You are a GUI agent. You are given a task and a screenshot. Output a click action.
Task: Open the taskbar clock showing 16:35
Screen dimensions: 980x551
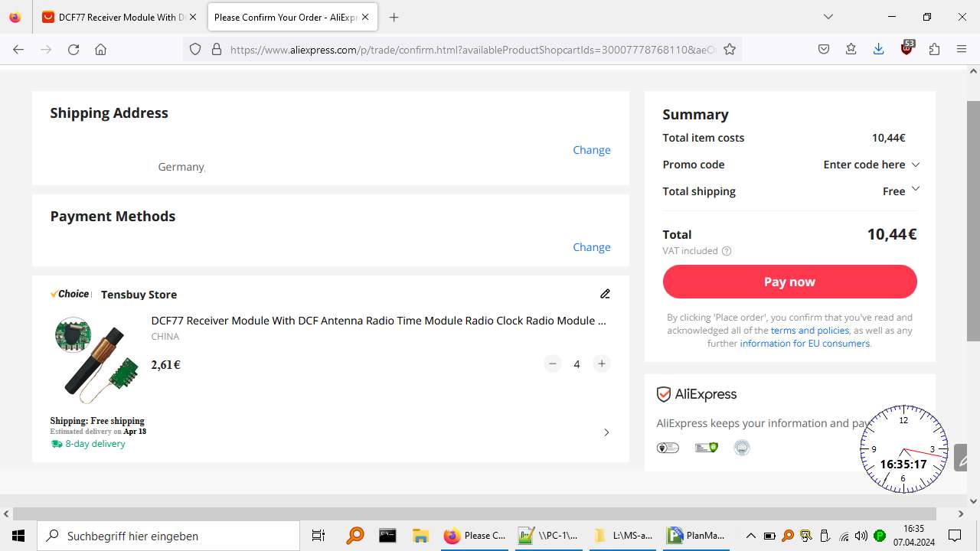(913, 536)
